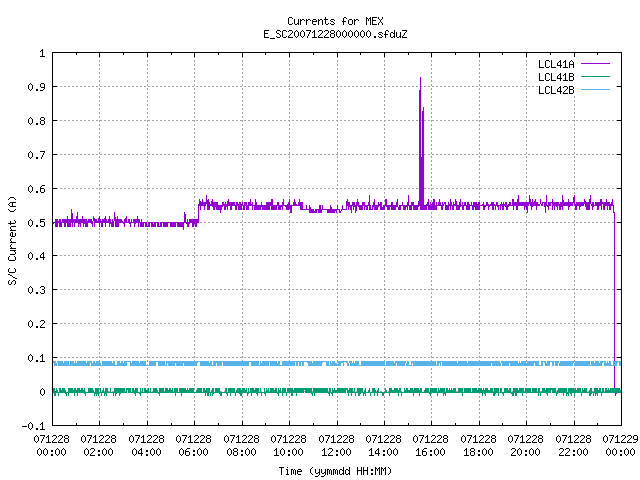Click the y-axis tick value 0.7
640x480 pixels.
click(36, 155)
